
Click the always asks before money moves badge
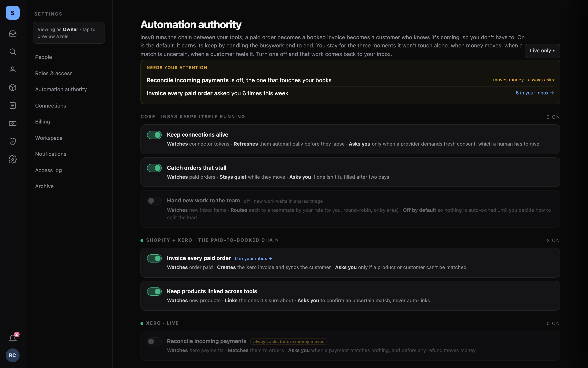point(289,341)
